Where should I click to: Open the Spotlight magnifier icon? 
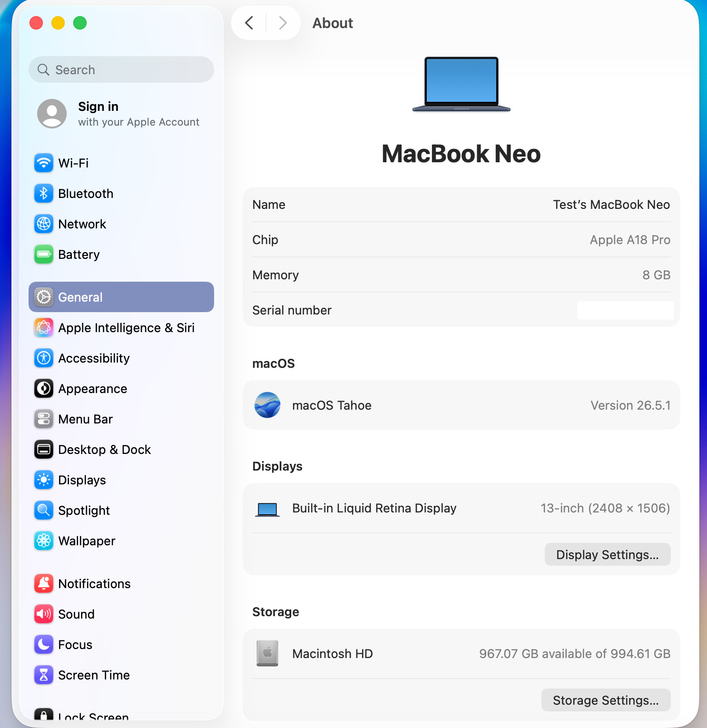coord(44,510)
